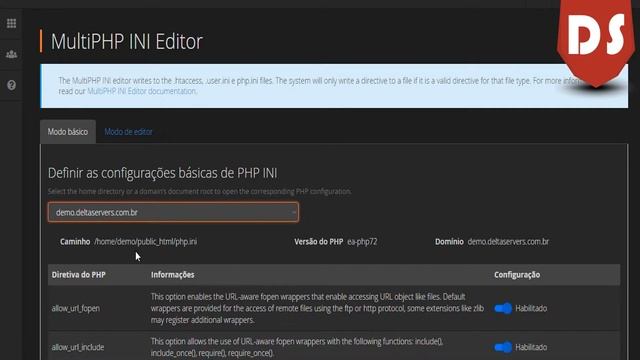
Task: Click the ea-php72 PHP version value
Action: coord(362,242)
